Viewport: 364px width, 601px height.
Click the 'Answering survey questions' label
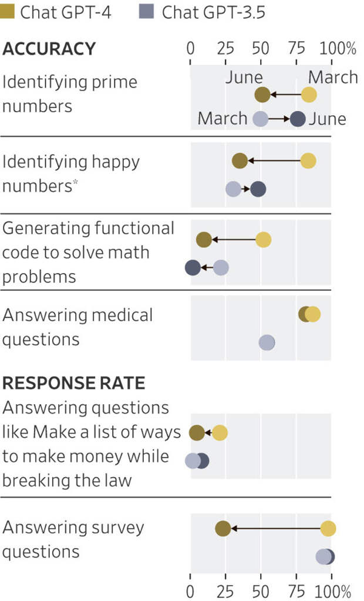click(73, 539)
